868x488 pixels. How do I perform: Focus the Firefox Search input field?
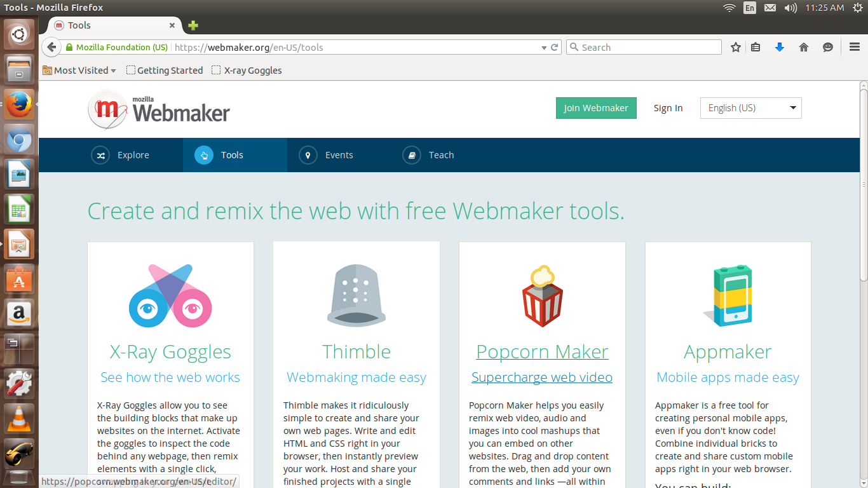(644, 47)
